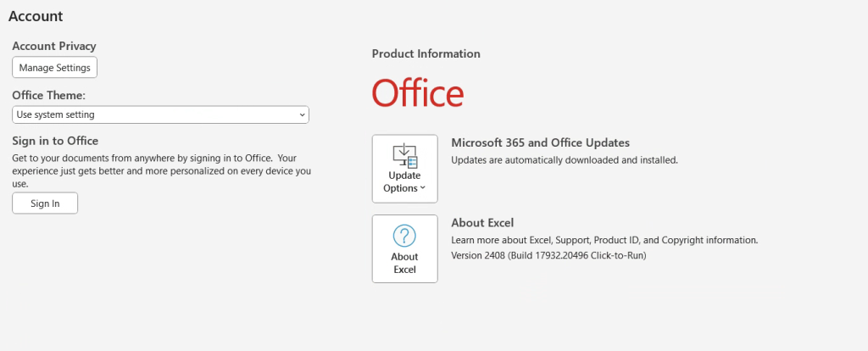The image size is (868, 351).
Task: Click the 'Product Information' heading
Action: (426, 53)
